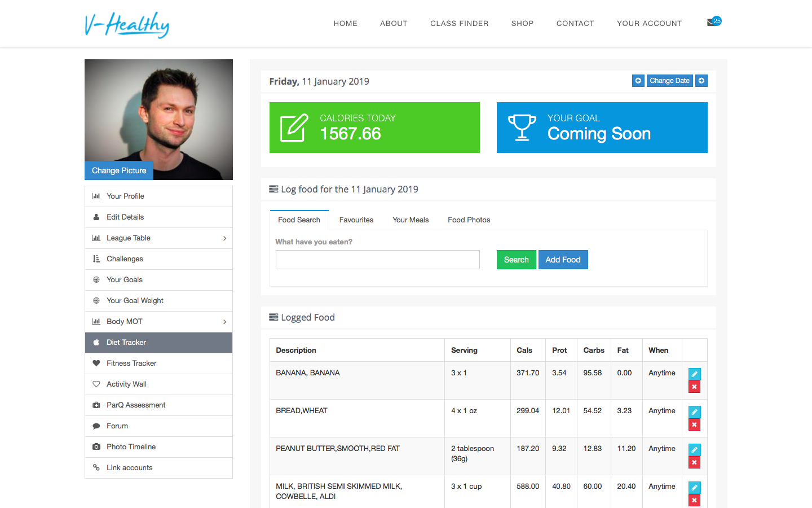Click the Fitness Tracker heart icon

tap(96, 364)
